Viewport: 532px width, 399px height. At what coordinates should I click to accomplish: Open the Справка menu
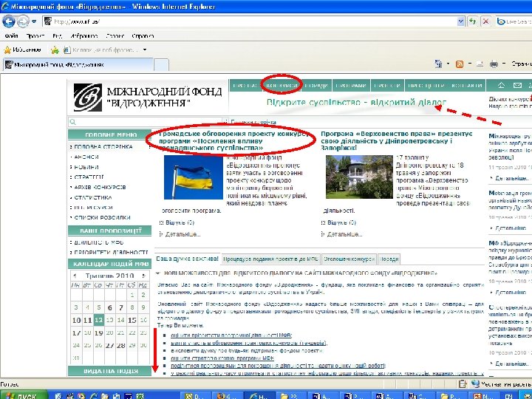point(143,35)
